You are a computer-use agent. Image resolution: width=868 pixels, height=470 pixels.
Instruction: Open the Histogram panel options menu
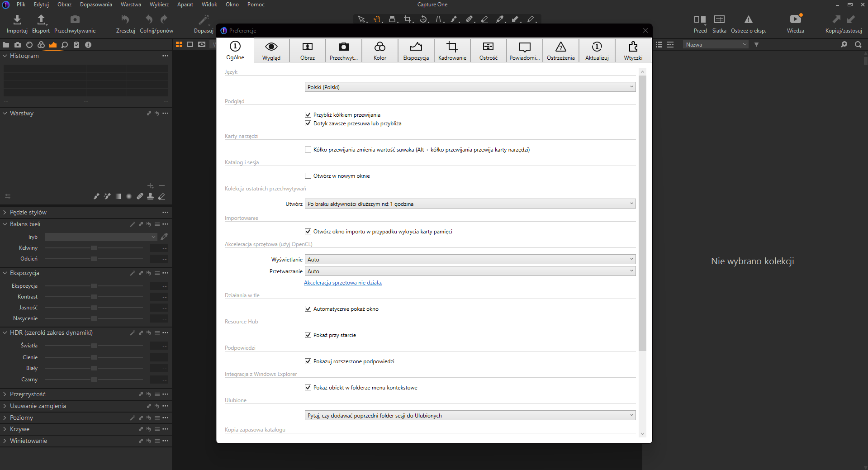click(166, 56)
